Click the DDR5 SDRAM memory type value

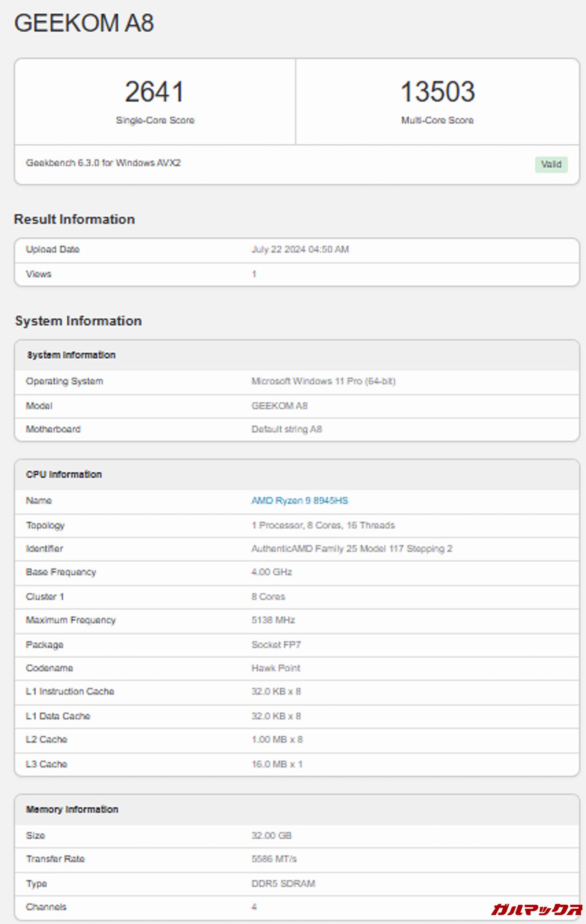coord(283,883)
